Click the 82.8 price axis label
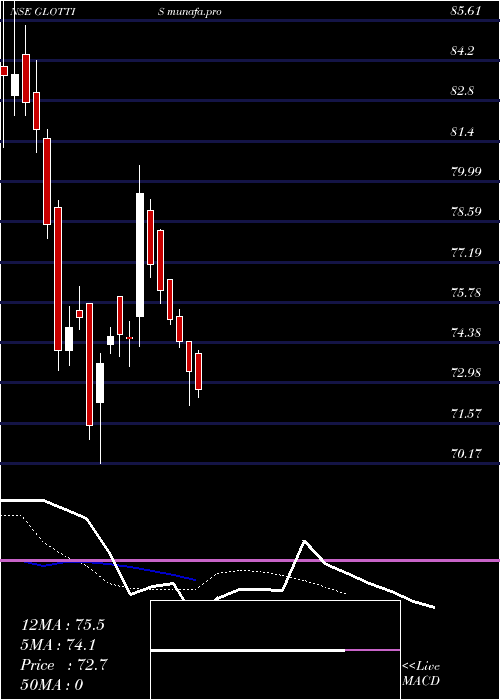500x700 pixels. pos(464,91)
